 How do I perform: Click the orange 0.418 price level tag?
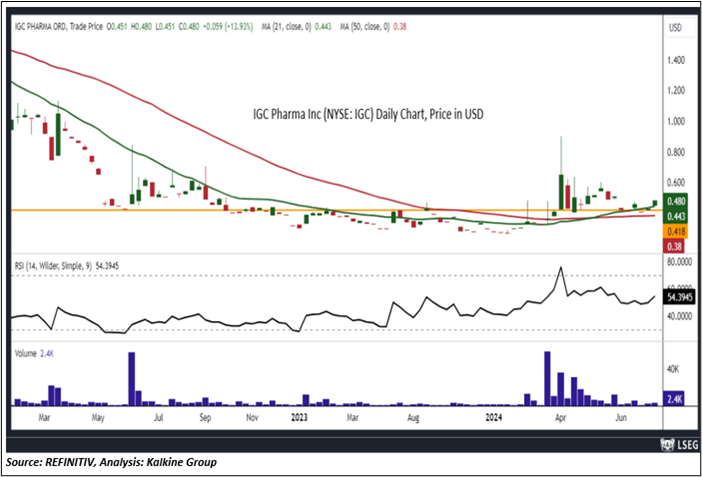676,232
